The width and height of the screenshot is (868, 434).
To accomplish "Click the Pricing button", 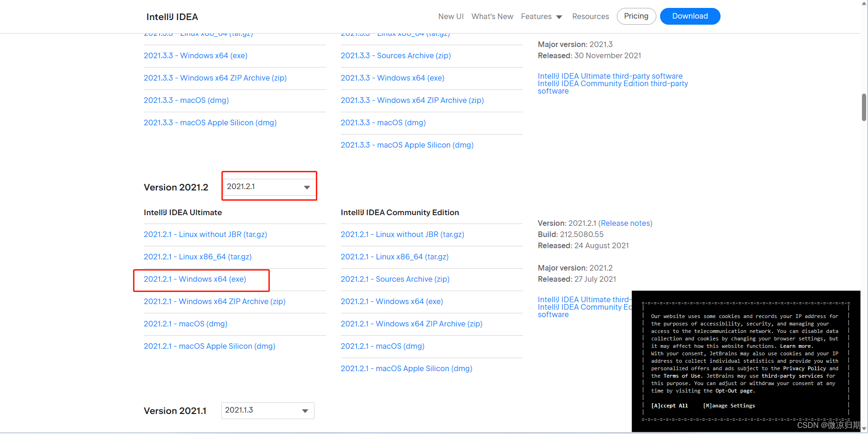I will [x=636, y=16].
